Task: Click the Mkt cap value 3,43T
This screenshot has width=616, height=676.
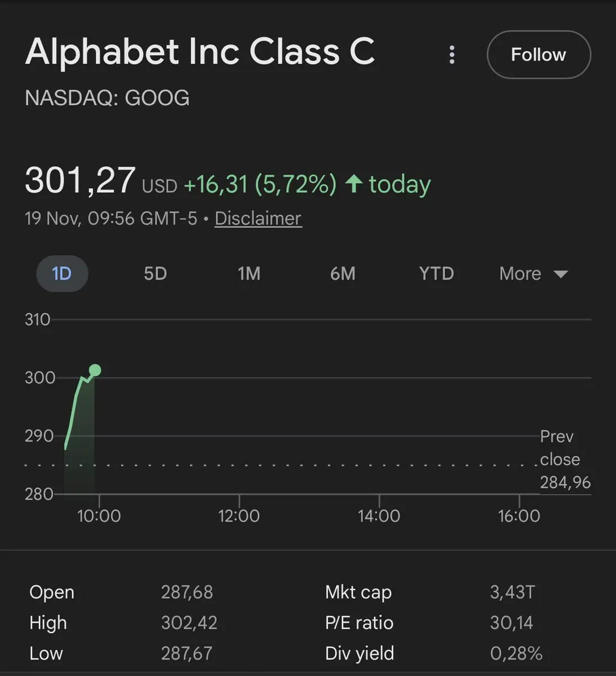Action: coord(512,592)
